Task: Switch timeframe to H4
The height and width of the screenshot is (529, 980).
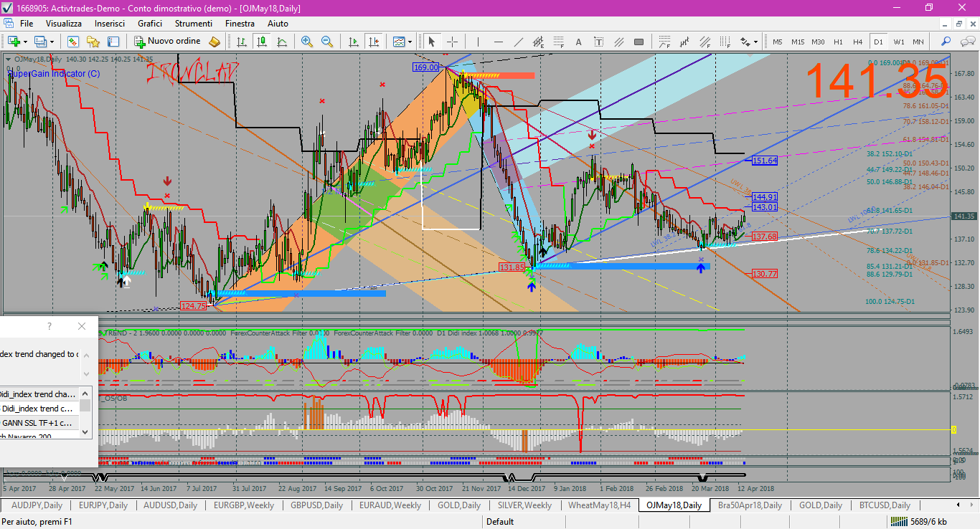Action: point(858,42)
